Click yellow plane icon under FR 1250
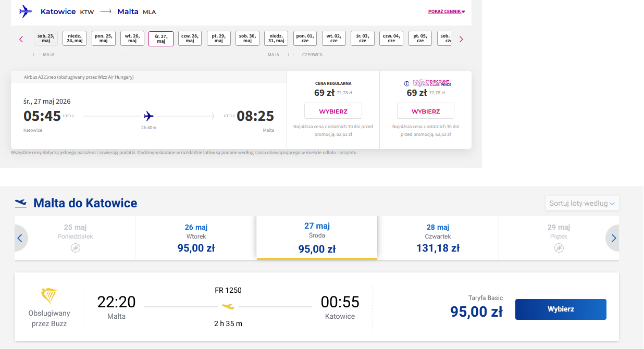 click(x=228, y=306)
